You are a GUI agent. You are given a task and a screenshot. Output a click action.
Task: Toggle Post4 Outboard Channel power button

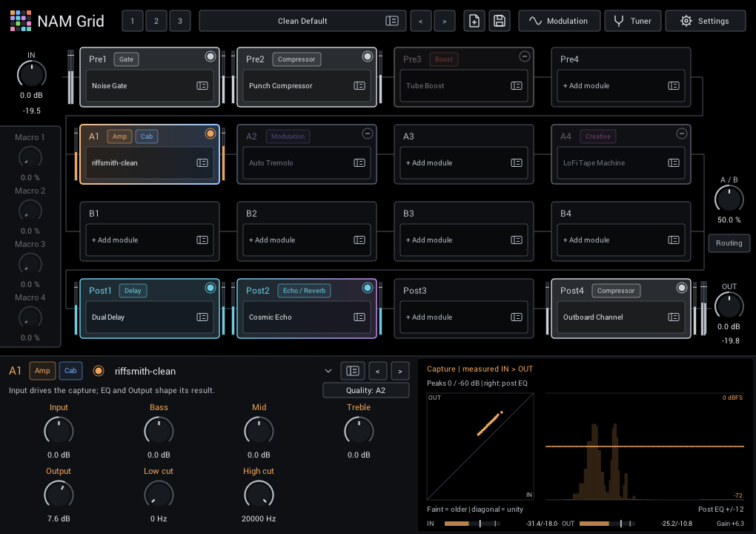coord(682,288)
